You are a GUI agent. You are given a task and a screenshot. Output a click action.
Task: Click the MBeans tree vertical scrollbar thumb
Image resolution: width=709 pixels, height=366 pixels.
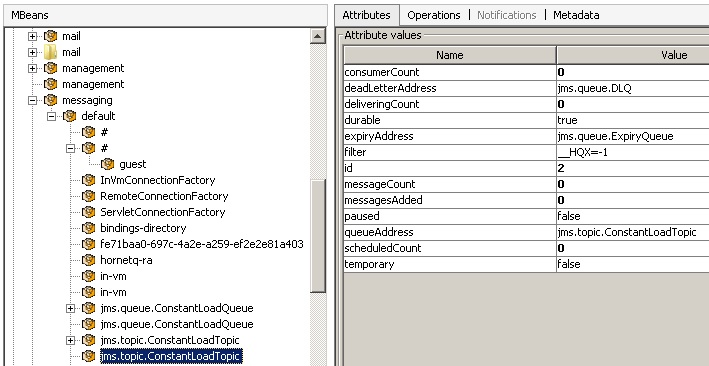click(318, 236)
